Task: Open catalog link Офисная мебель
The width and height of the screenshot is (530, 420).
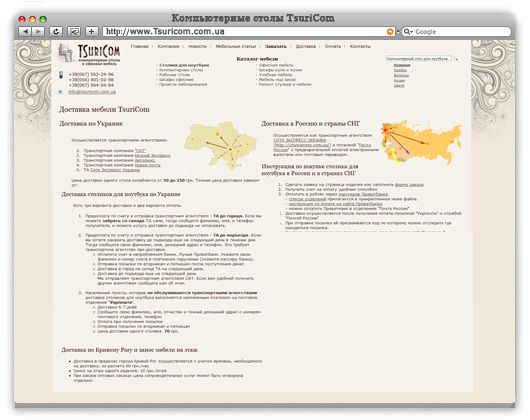Action: click(x=276, y=65)
